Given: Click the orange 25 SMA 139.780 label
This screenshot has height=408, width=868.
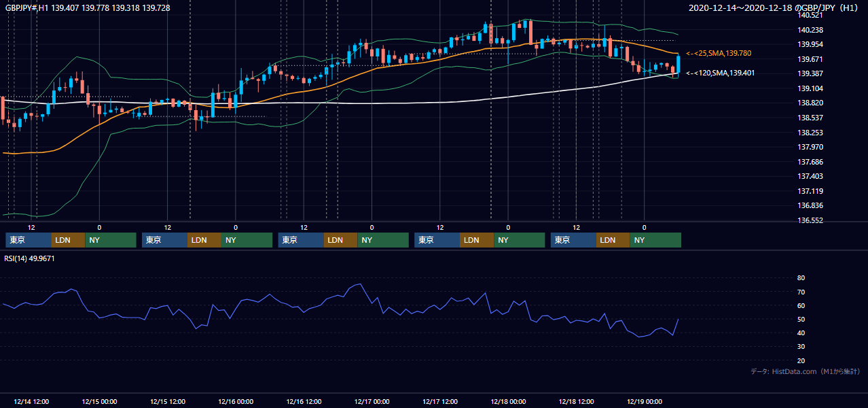Looking at the screenshot, I should pos(718,53).
